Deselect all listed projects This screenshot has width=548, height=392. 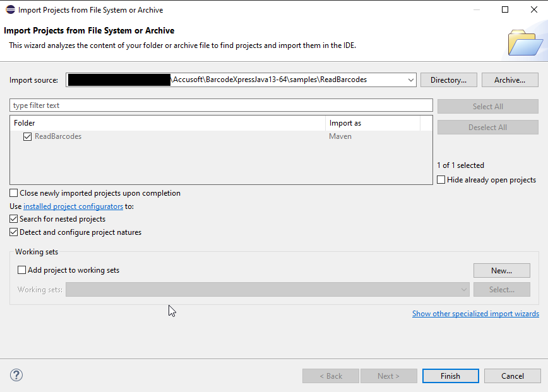pyautogui.click(x=487, y=127)
